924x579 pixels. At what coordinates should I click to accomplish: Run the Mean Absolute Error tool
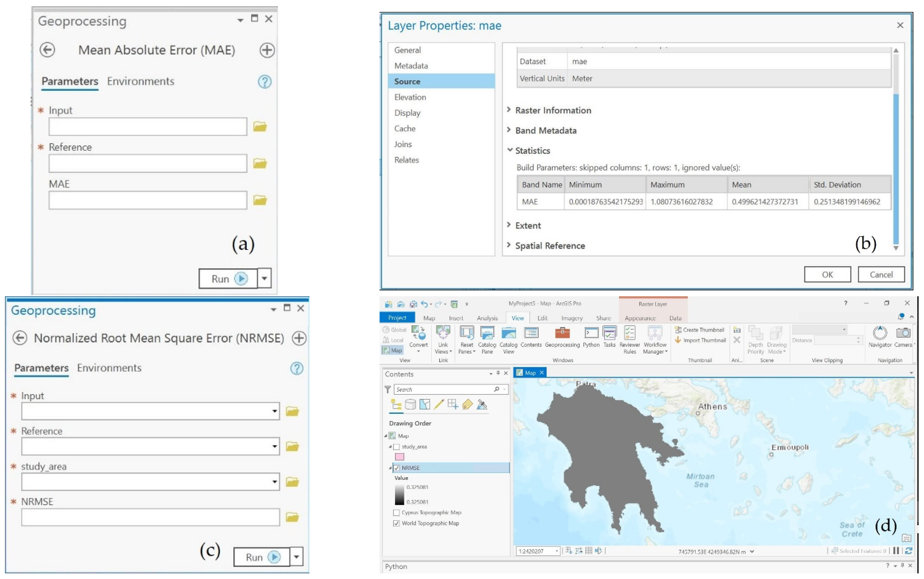pos(228,278)
